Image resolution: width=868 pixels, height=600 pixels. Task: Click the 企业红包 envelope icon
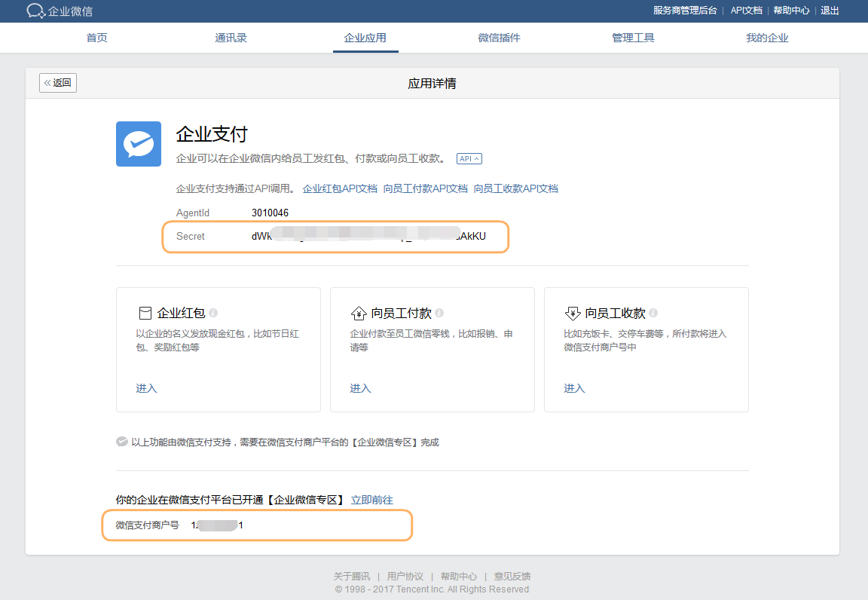[x=145, y=313]
